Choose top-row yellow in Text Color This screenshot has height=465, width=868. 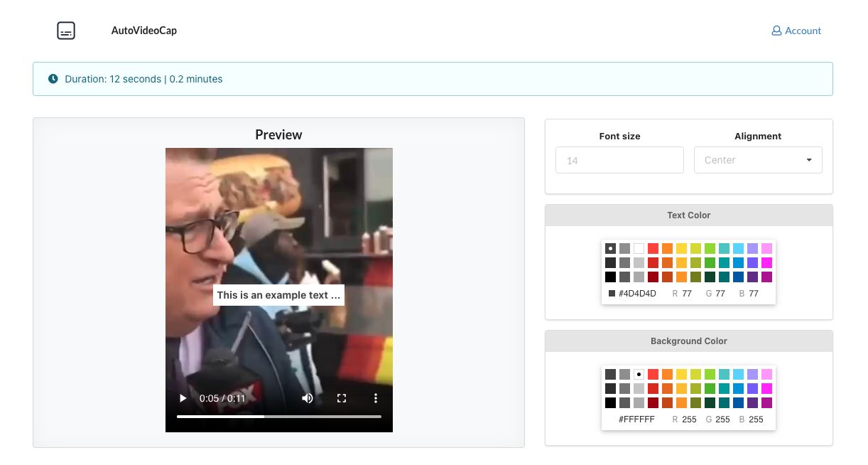(681, 248)
